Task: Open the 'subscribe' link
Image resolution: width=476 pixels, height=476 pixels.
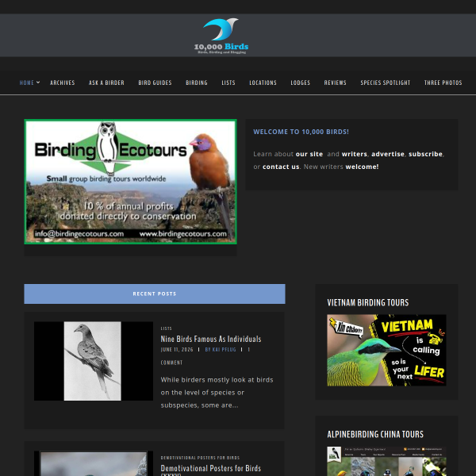Action: point(425,154)
